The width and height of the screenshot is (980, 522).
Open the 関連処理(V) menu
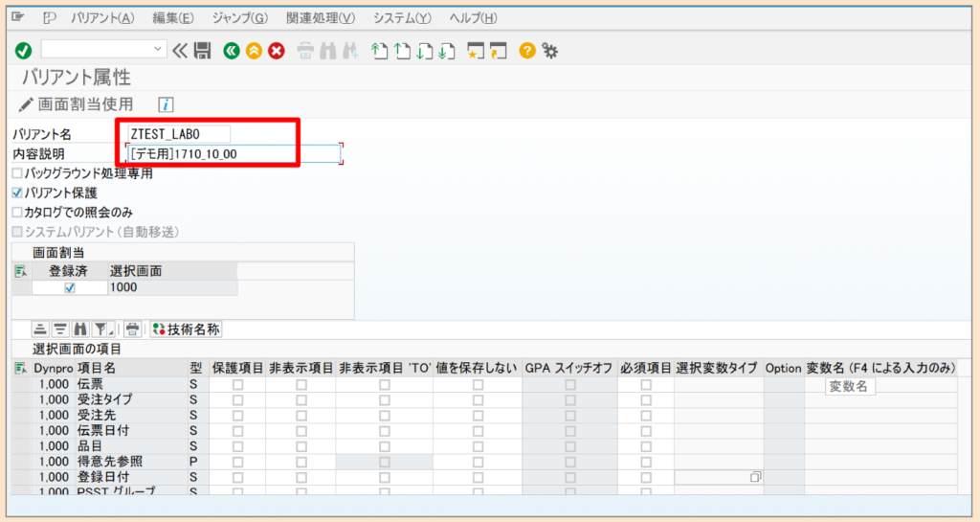[321, 18]
